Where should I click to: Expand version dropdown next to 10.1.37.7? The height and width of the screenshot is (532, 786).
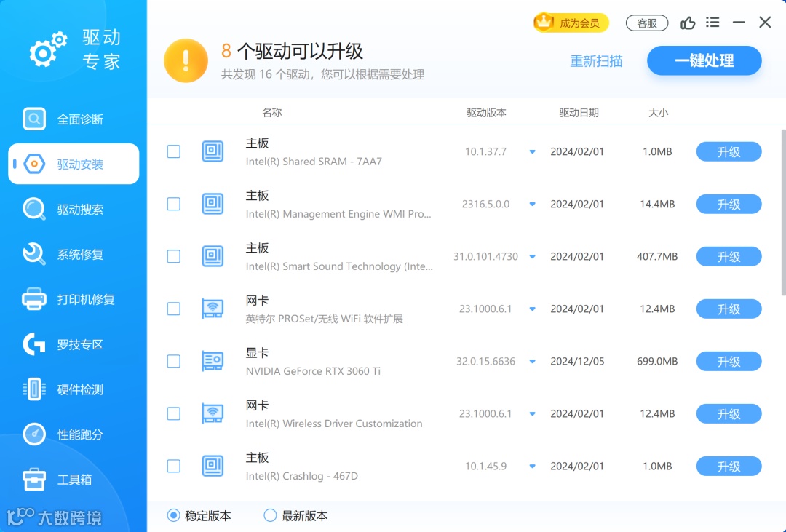click(x=532, y=152)
